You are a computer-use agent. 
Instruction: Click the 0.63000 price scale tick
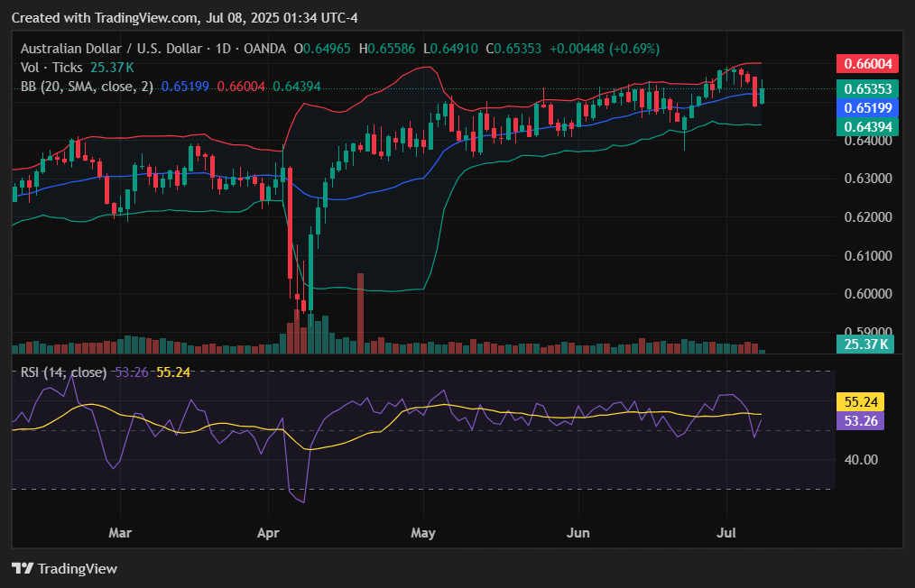point(868,178)
